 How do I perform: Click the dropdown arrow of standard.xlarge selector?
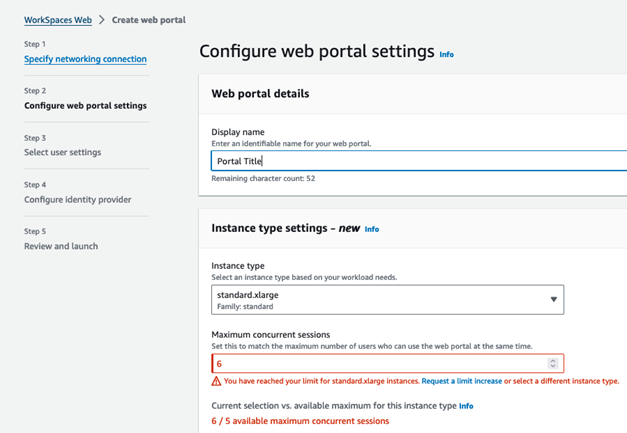553,299
